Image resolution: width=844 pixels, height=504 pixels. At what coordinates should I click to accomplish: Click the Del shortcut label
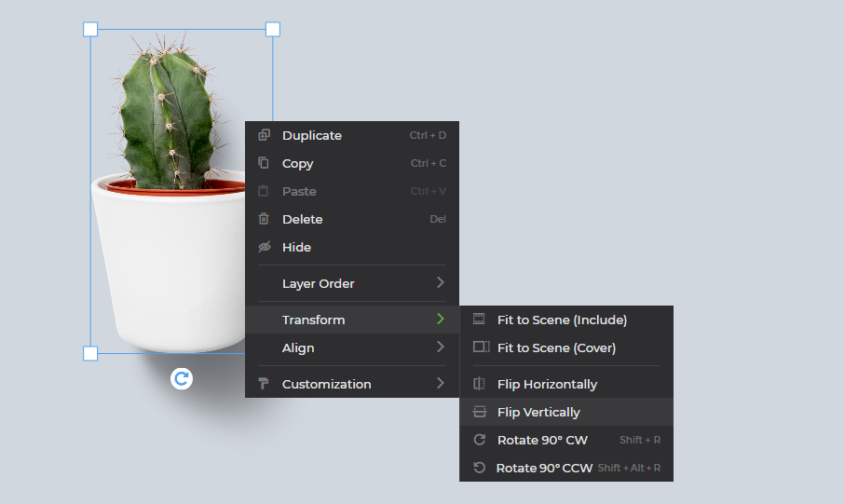438,219
